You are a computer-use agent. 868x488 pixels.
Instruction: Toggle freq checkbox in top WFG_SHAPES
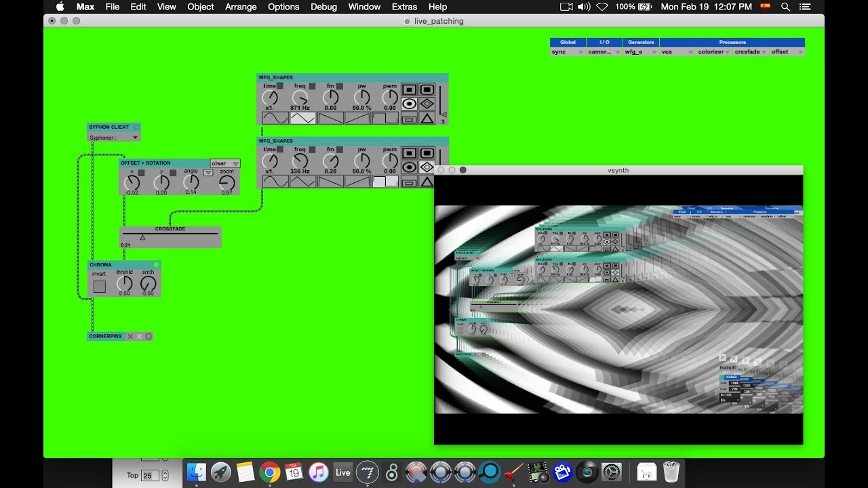click(x=312, y=86)
